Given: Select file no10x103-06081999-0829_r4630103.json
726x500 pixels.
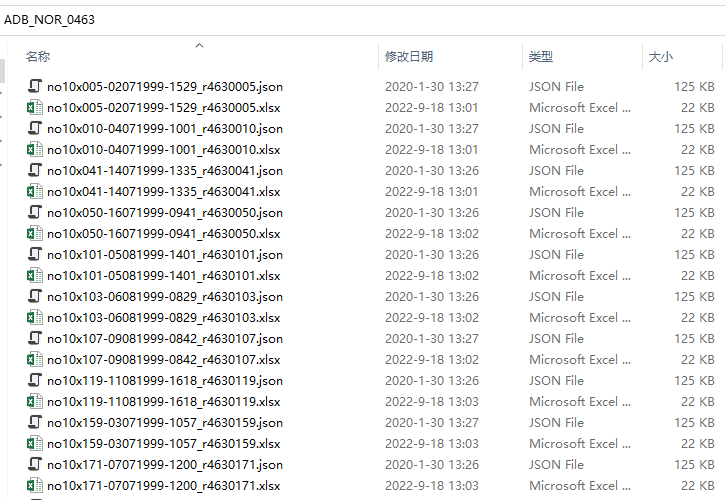Looking at the screenshot, I should pos(165,296).
